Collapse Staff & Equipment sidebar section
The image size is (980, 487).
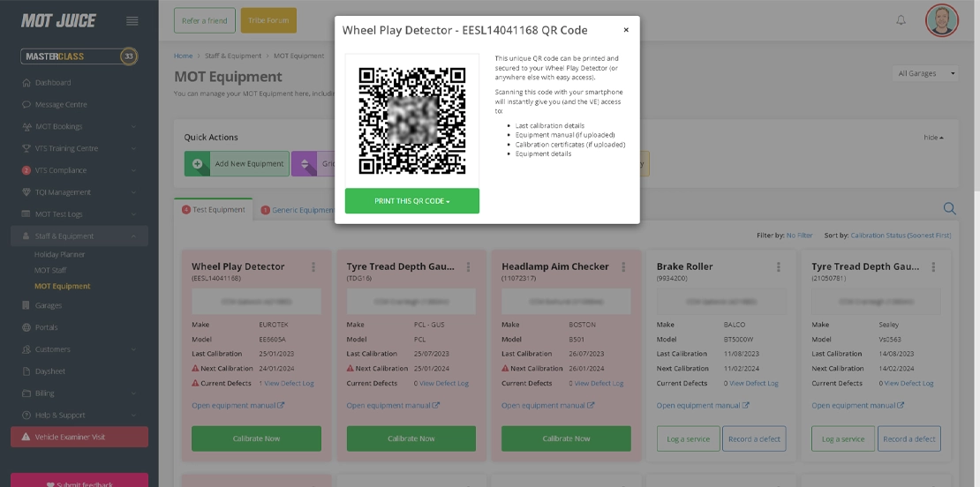79,236
